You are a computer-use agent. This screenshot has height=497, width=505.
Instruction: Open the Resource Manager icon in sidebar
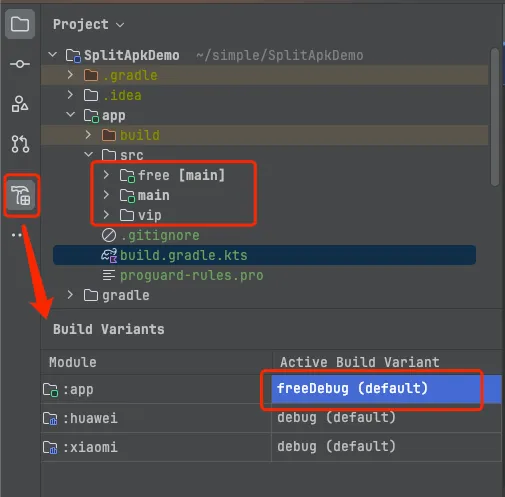click(x=20, y=104)
